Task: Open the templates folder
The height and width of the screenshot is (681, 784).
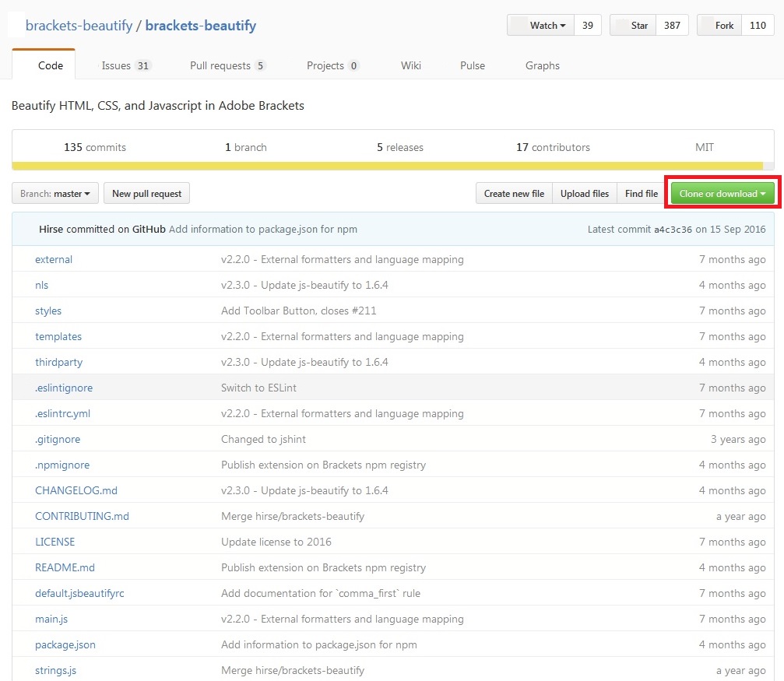Action: tap(58, 336)
